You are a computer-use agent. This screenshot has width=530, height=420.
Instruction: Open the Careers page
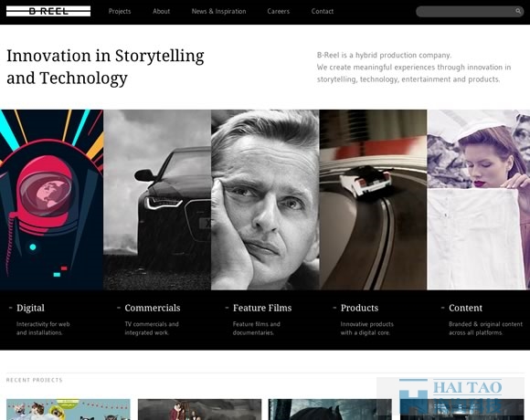(278, 11)
